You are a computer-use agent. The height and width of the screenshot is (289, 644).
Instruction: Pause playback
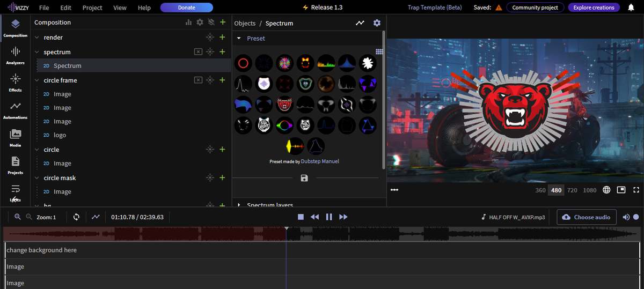tap(329, 217)
